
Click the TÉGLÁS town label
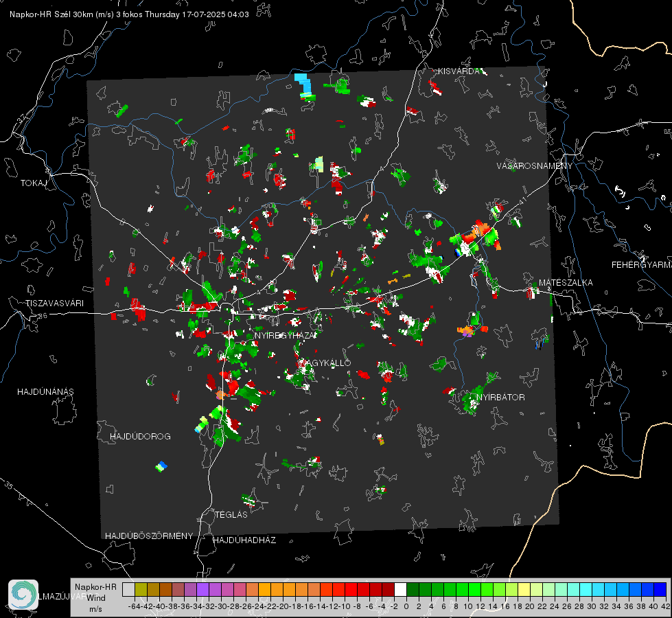click(x=231, y=514)
